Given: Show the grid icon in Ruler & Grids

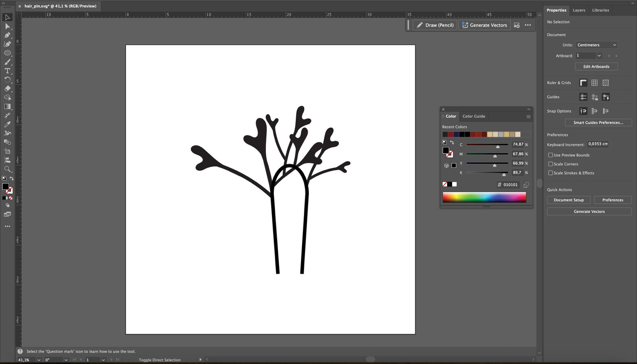Looking at the screenshot, I should (594, 83).
